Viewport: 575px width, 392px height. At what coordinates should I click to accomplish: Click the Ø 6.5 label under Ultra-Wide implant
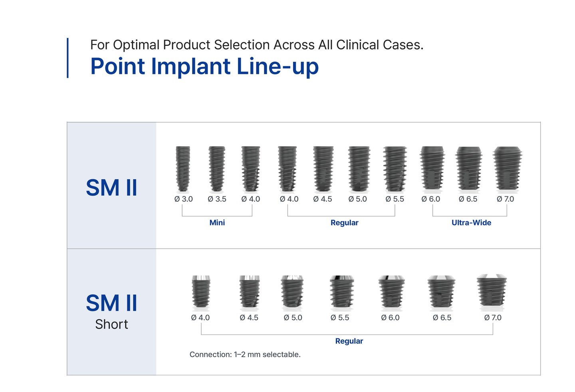pyautogui.click(x=468, y=199)
